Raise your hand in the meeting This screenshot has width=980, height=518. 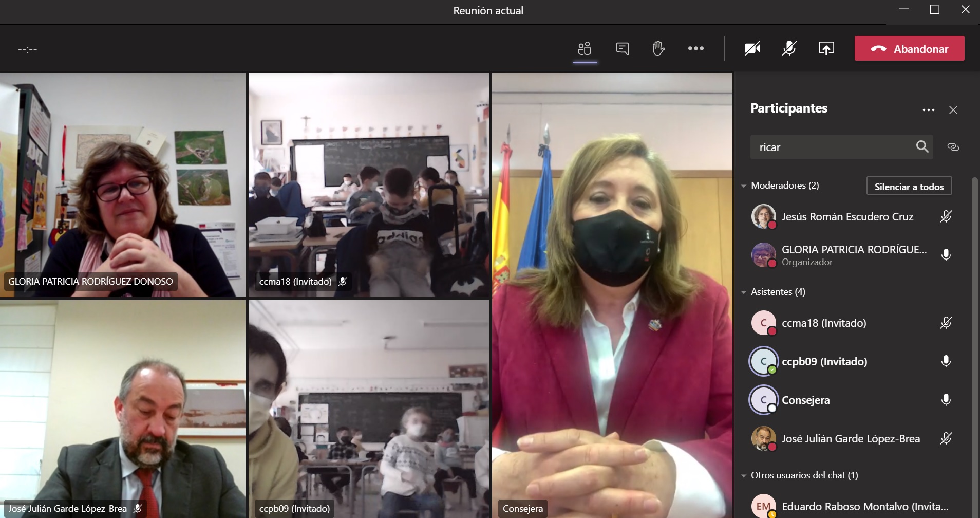658,49
